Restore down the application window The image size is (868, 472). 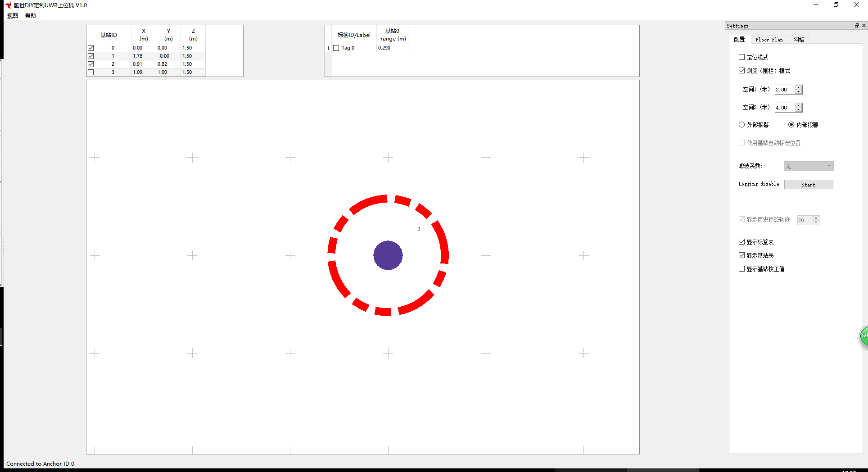pyautogui.click(x=836, y=5)
